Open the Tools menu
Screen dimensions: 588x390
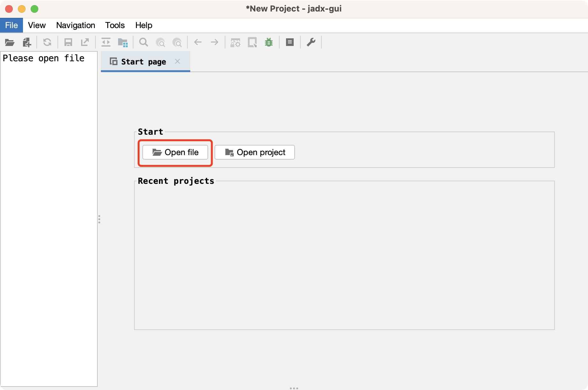[115, 25]
